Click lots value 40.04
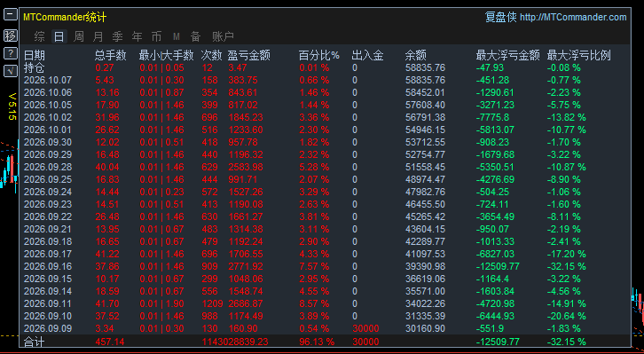Viewport: 644px width, 354px height. [107, 167]
